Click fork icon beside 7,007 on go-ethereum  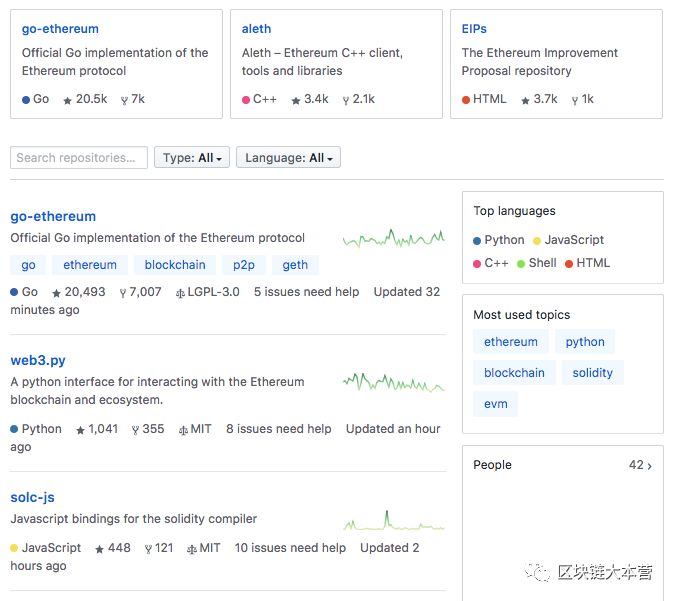123,293
